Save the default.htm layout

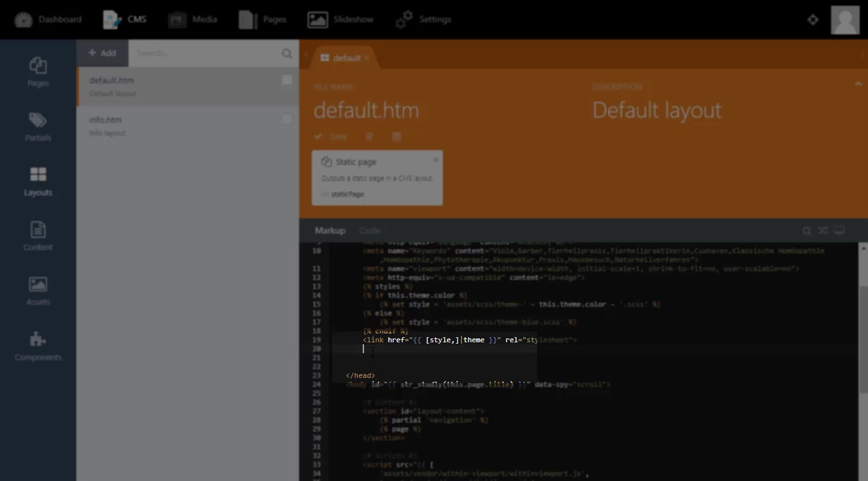tap(331, 137)
